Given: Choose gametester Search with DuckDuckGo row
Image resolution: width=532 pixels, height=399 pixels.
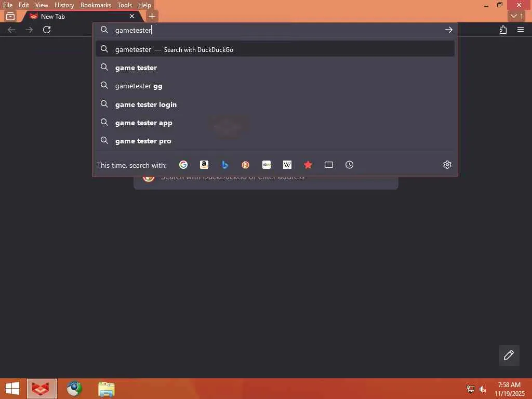Looking at the screenshot, I should click(x=275, y=49).
